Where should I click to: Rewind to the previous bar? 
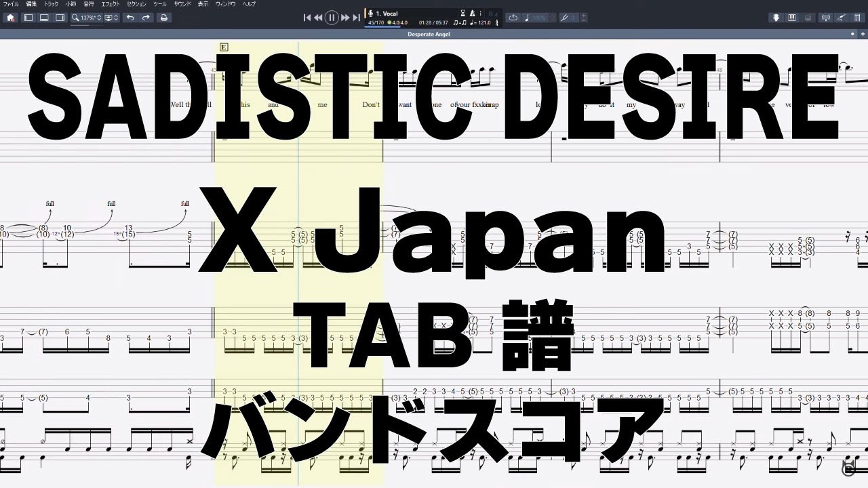[x=318, y=18]
